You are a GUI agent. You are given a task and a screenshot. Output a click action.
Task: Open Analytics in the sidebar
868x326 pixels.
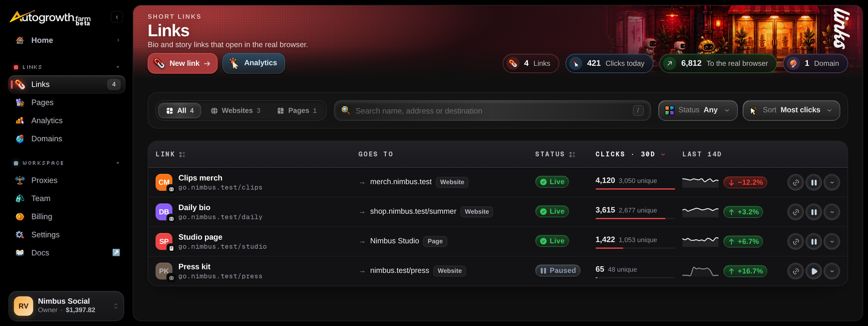coord(66,121)
